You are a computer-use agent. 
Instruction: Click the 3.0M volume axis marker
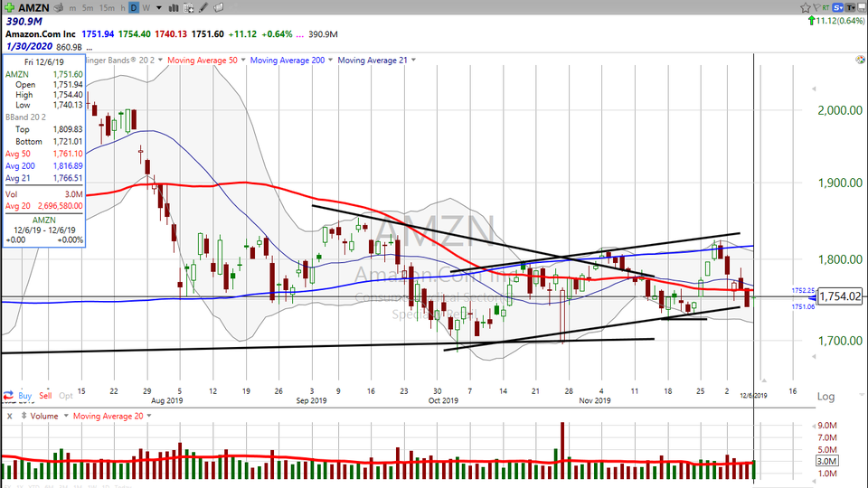(827, 461)
